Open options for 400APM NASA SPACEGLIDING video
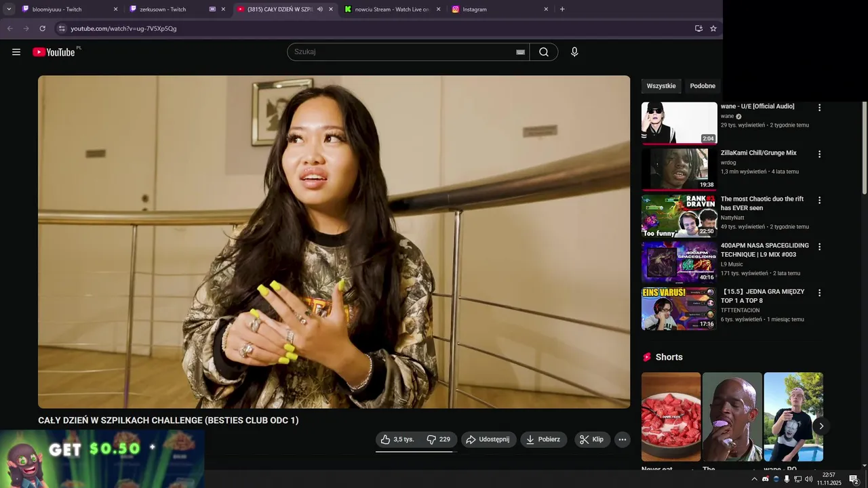 [819, 247]
